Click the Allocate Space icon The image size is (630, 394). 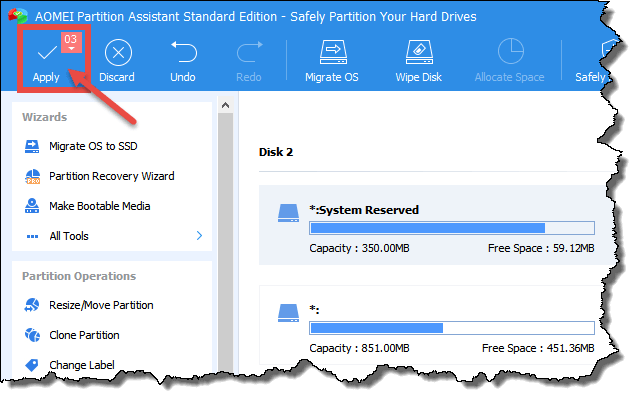(511, 51)
